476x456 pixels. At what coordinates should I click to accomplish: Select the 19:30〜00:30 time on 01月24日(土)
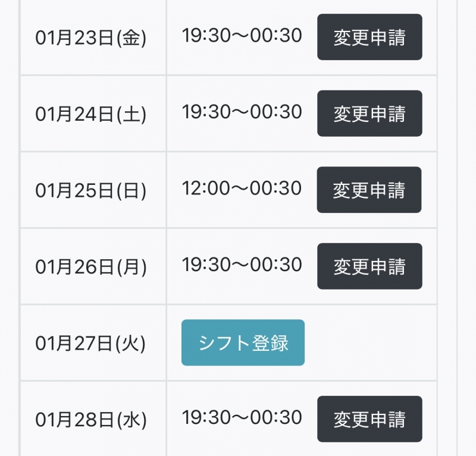242,112
